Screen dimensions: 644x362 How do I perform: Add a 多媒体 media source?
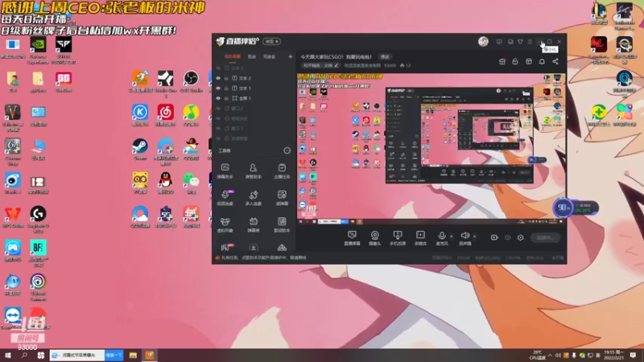click(420, 237)
